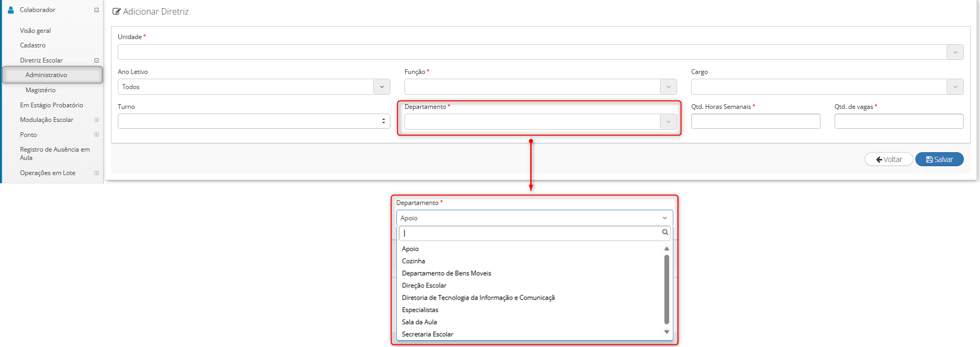Open Visão geral in the sidebar
The image size is (980, 347).
pos(35,31)
